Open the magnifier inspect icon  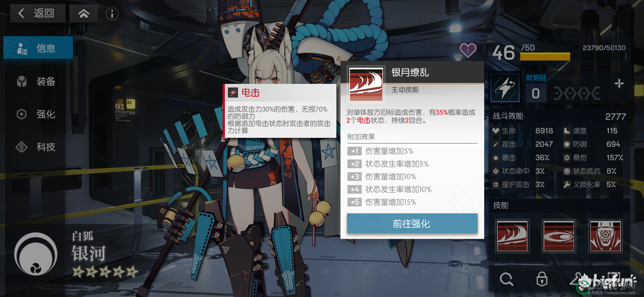pos(506,279)
